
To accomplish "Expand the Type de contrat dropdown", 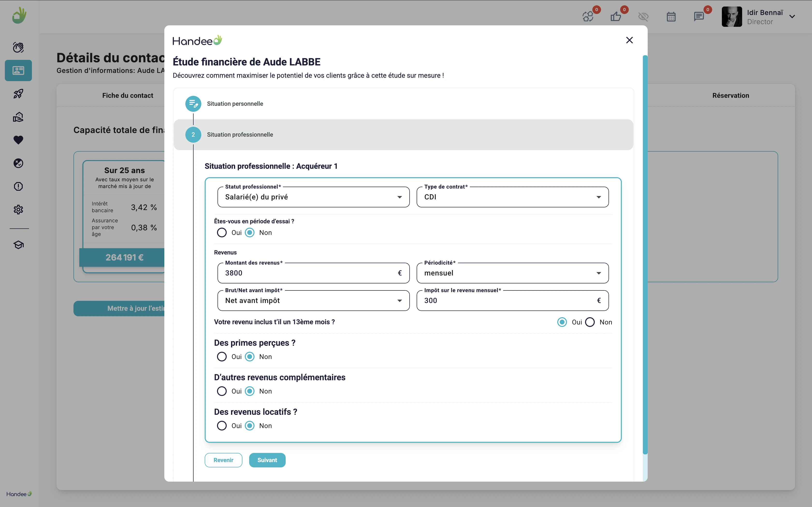I will tap(512, 197).
